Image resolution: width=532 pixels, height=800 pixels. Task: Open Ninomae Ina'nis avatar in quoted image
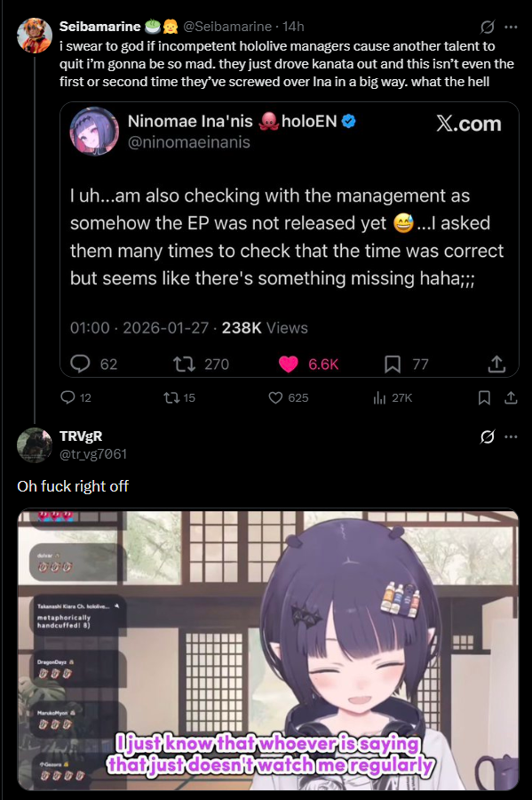[94, 132]
